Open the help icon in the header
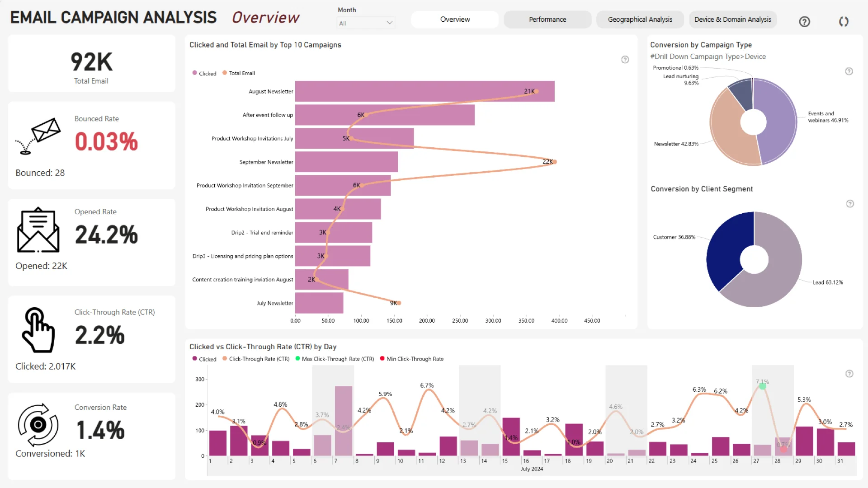 coord(804,21)
